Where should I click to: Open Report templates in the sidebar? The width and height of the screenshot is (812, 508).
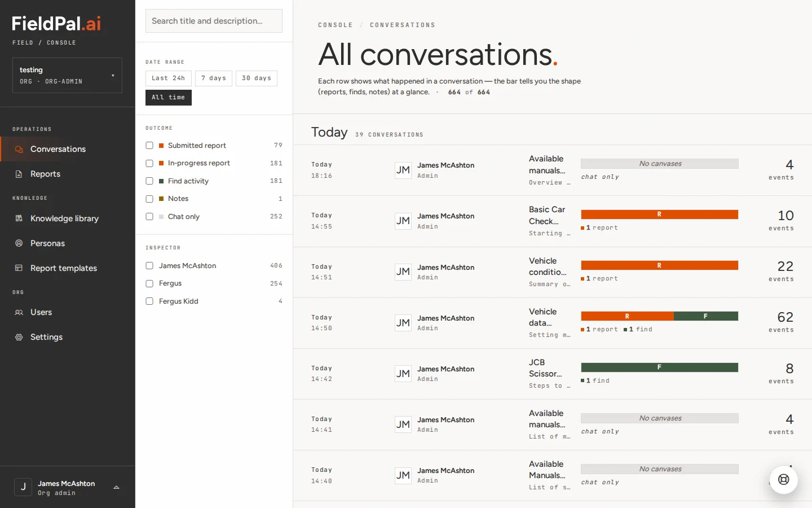(x=68, y=268)
